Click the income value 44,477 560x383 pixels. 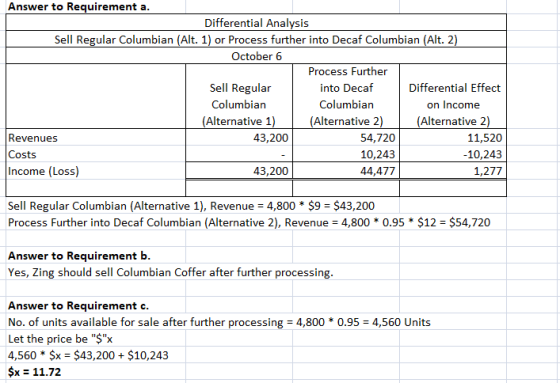click(378, 171)
